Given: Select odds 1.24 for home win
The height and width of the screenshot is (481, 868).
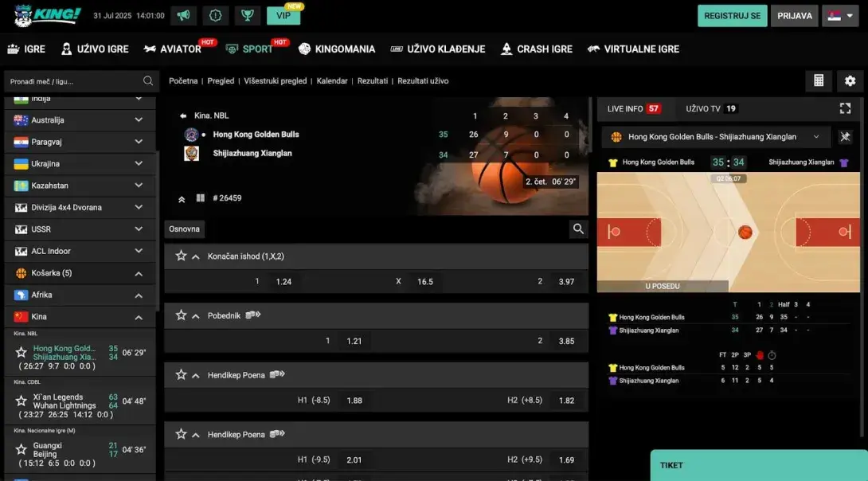Looking at the screenshot, I should (x=283, y=282).
